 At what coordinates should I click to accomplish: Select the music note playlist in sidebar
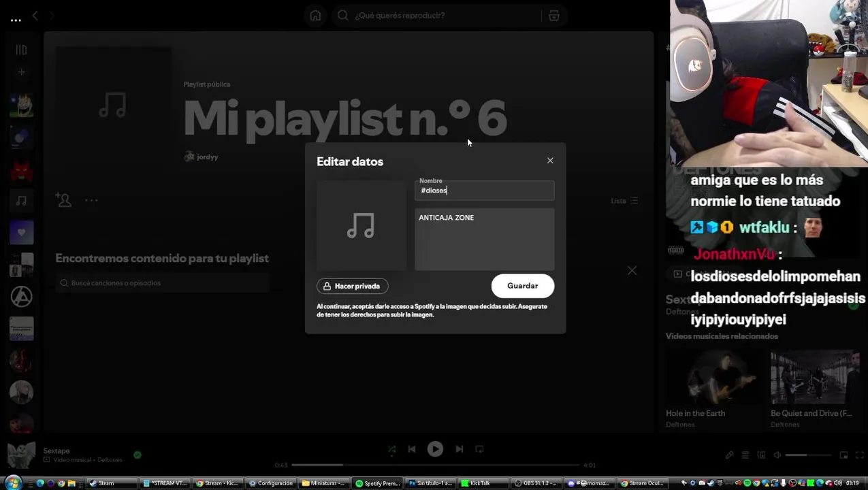[21, 201]
